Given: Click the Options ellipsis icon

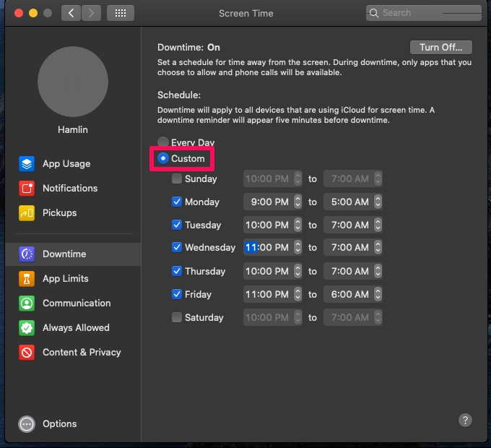Looking at the screenshot, I should pos(27,424).
